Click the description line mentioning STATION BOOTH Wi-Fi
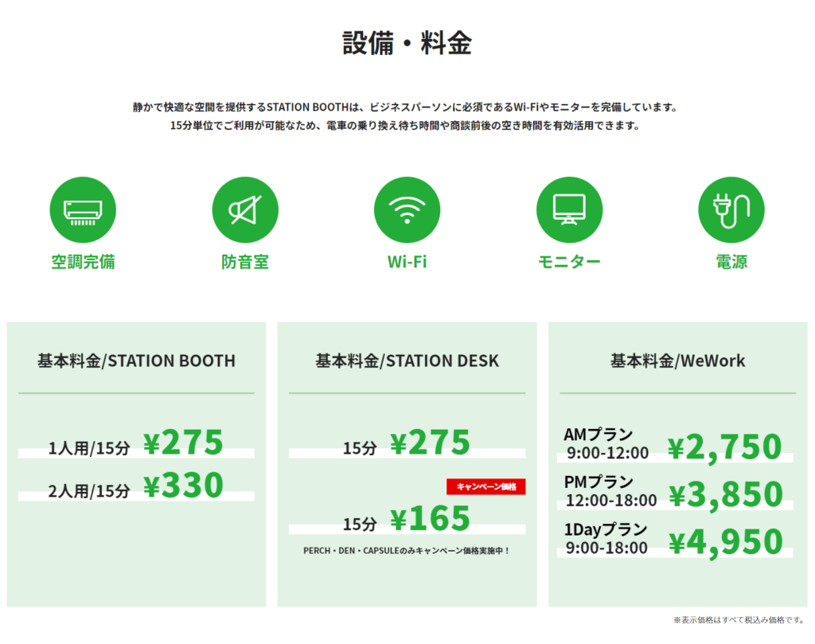 pos(407,107)
